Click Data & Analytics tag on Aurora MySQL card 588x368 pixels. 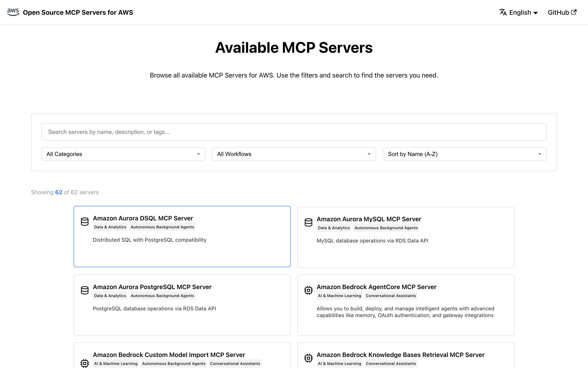pos(334,228)
